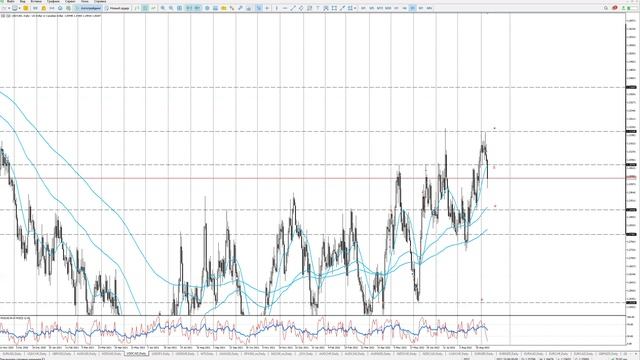Screen dimensions: 640x360
Task: Switch to M1 timeframe
Action: pyautogui.click(x=363, y=8)
